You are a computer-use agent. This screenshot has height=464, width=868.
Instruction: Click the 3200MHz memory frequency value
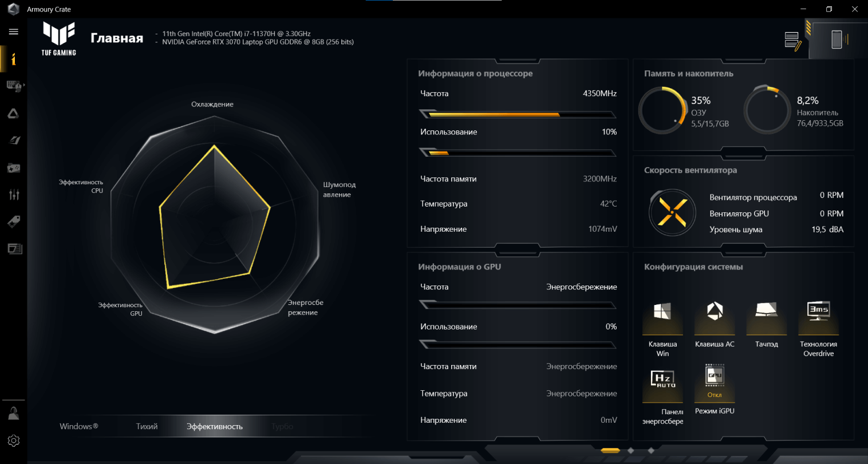pyautogui.click(x=599, y=179)
